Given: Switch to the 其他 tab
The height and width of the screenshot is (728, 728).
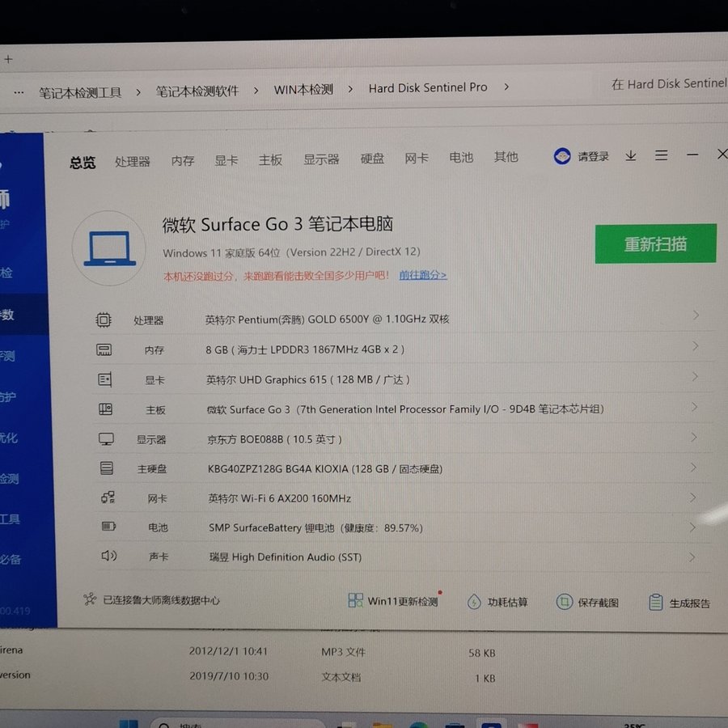Looking at the screenshot, I should 506,157.
